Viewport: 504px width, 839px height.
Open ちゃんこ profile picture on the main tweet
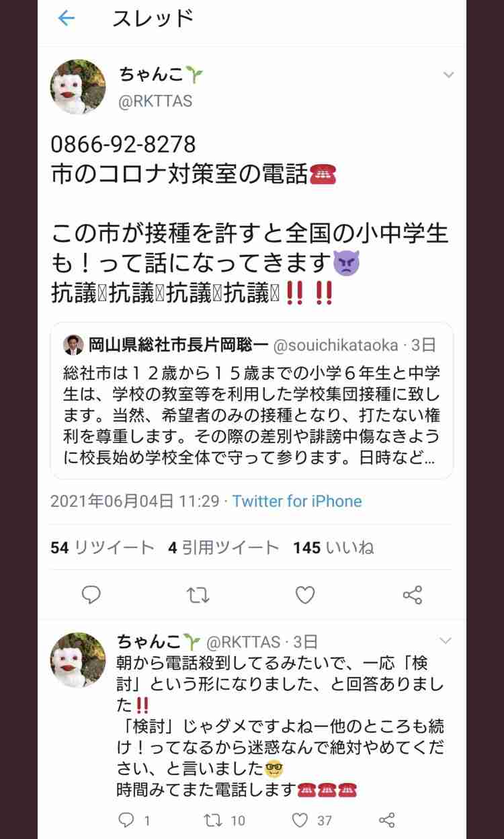coord(78,87)
